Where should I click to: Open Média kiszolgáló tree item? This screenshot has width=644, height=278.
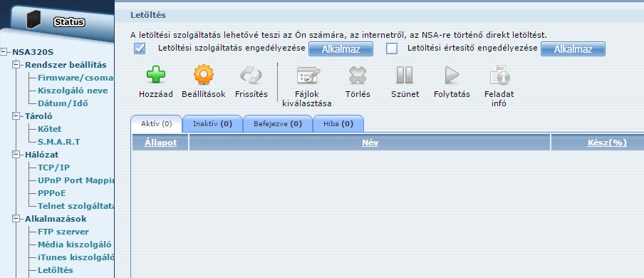pos(74,244)
